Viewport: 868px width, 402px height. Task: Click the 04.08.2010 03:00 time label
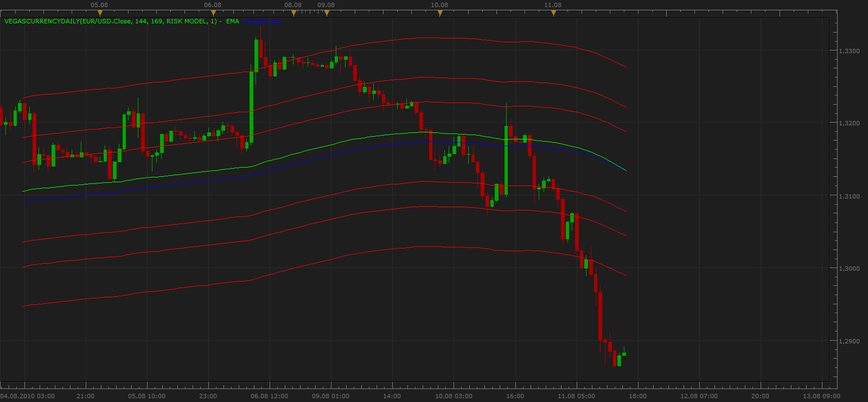tap(28, 396)
